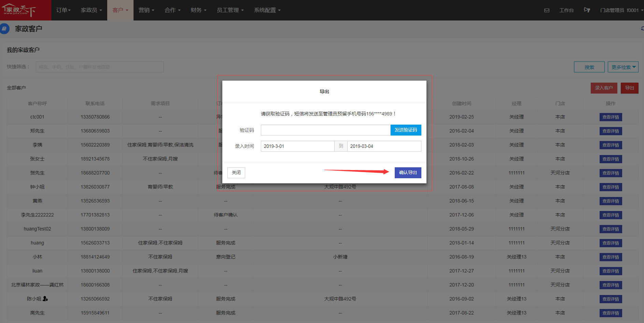The image size is (644, 323).
Task: View details for 李姨
Action: coord(611,145)
